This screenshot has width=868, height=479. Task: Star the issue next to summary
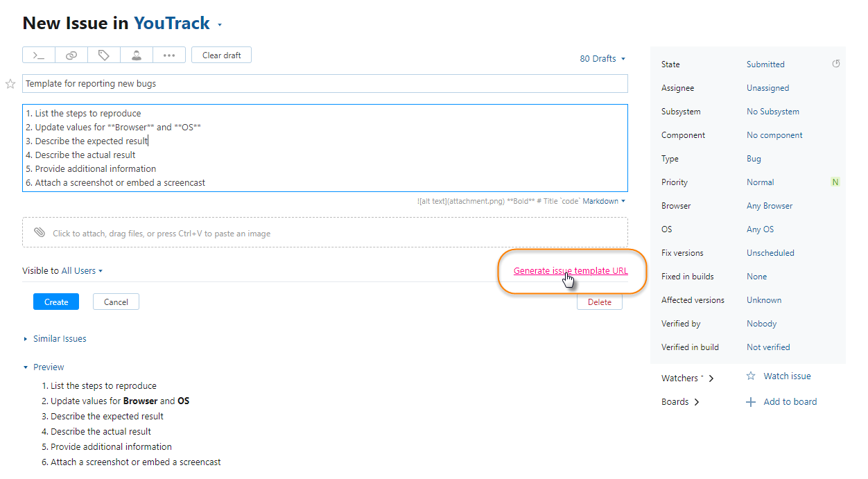point(10,84)
